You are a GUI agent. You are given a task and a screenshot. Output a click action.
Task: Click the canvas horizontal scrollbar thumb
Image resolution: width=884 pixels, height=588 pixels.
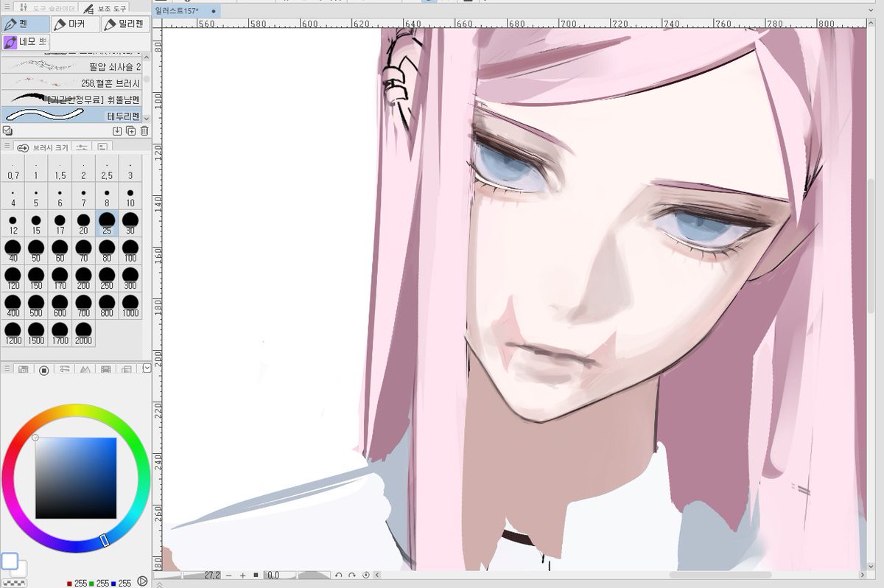pos(720,575)
